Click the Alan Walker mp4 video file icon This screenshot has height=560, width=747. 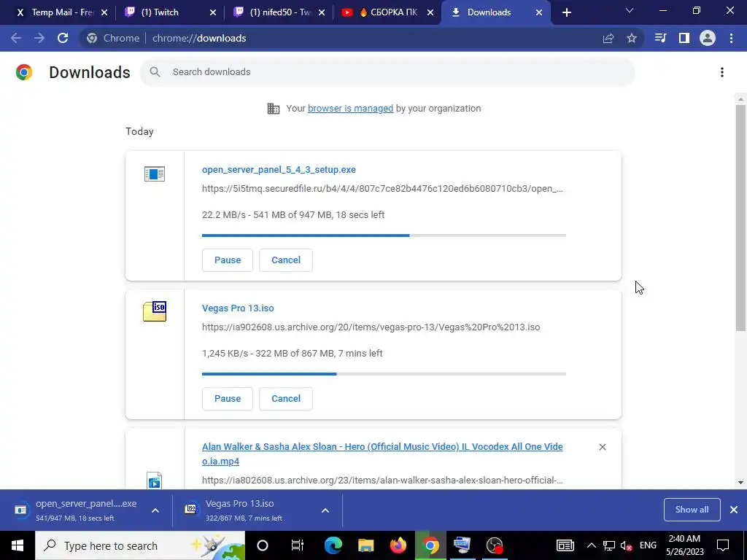click(155, 481)
